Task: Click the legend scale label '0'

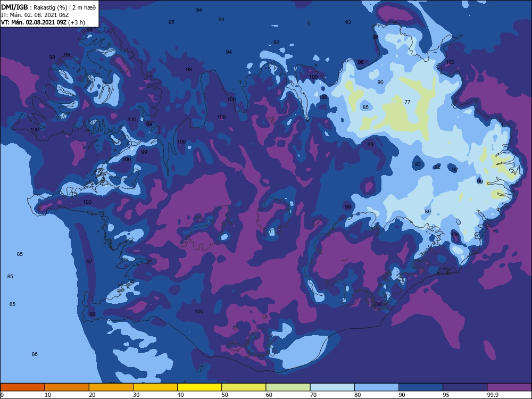Action: [x=2, y=395]
